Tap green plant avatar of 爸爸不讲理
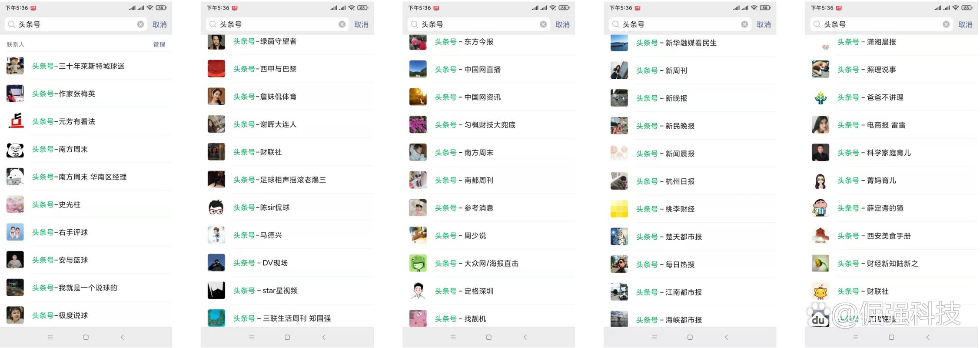This screenshot has height=348, width=980. point(821,97)
